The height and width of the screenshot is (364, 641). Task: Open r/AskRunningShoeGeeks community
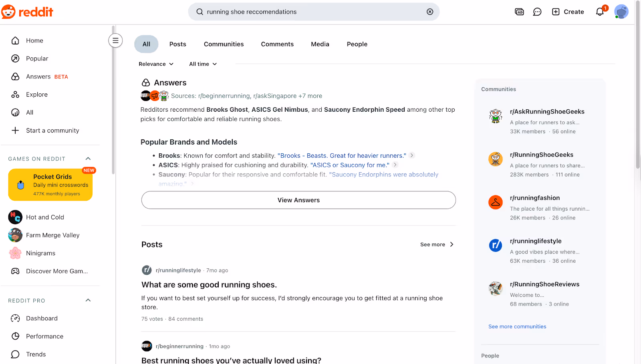click(547, 112)
